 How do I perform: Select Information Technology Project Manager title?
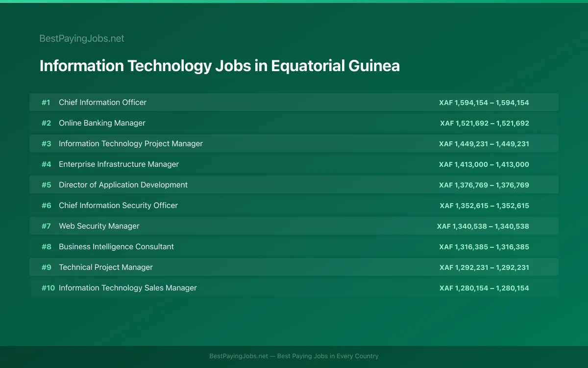(x=131, y=143)
